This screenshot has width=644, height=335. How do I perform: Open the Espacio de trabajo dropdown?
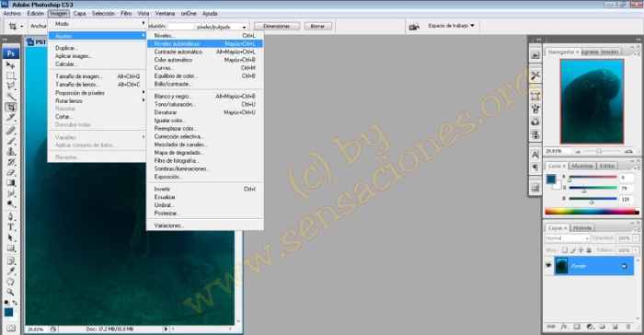click(451, 26)
